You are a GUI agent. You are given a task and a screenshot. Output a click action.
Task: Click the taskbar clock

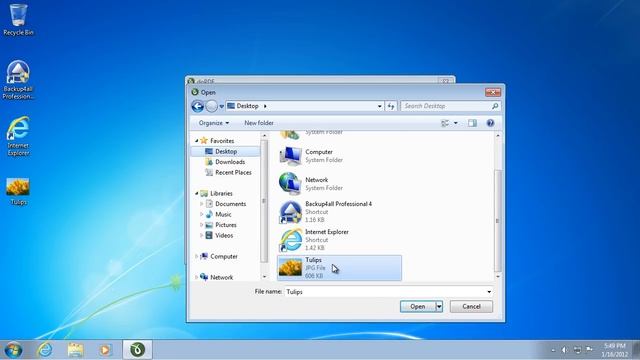tap(615, 350)
